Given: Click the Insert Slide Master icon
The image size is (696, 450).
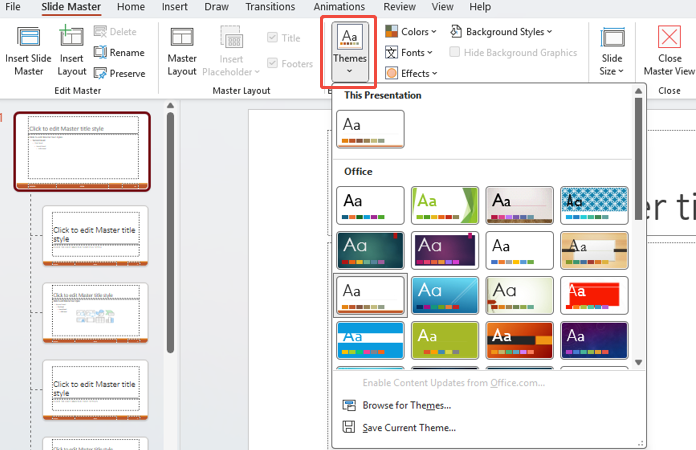Looking at the screenshot, I should point(28,37).
